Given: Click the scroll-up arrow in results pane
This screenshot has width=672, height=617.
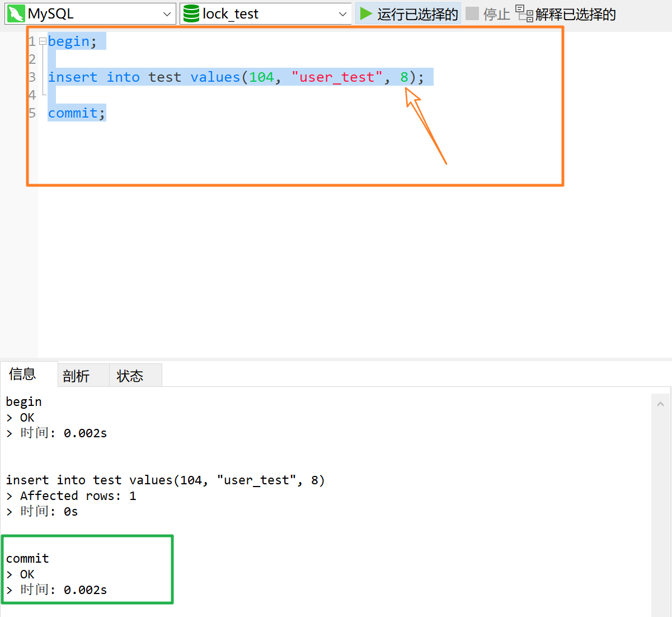Looking at the screenshot, I should 660,404.
